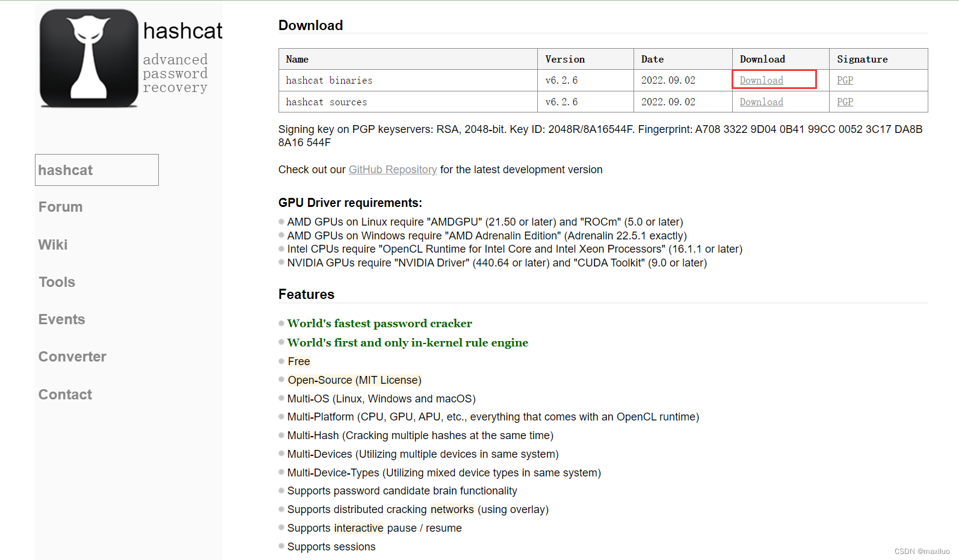Viewport: 959px width, 560px height.
Task: Open PGP signature for hashcat sources
Action: (x=845, y=102)
